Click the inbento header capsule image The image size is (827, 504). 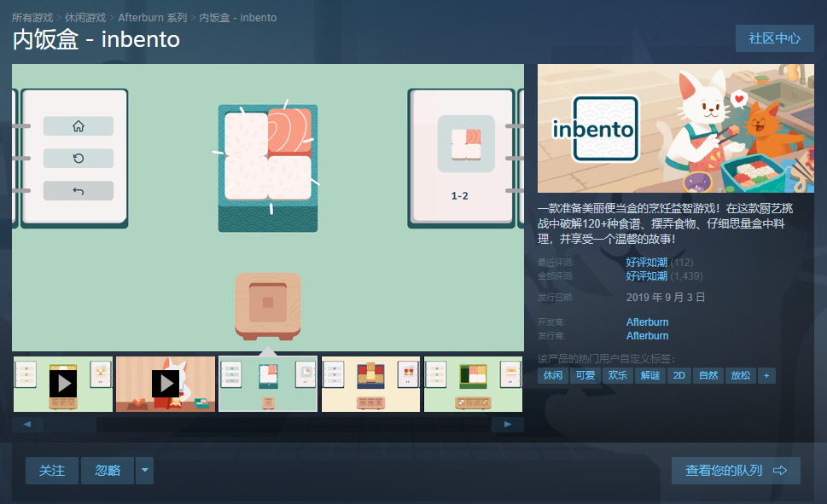click(x=676, y=128)
